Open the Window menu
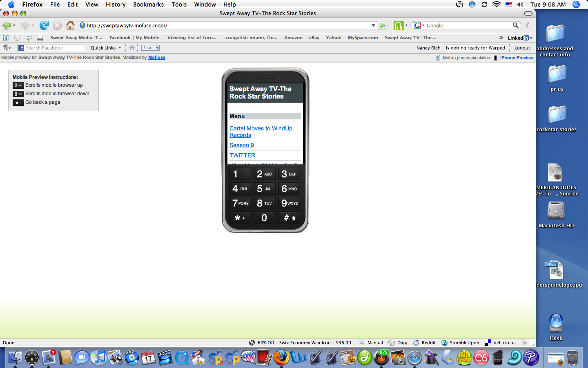This screenshot has width=588, height=368. click(x=205, y=4)
